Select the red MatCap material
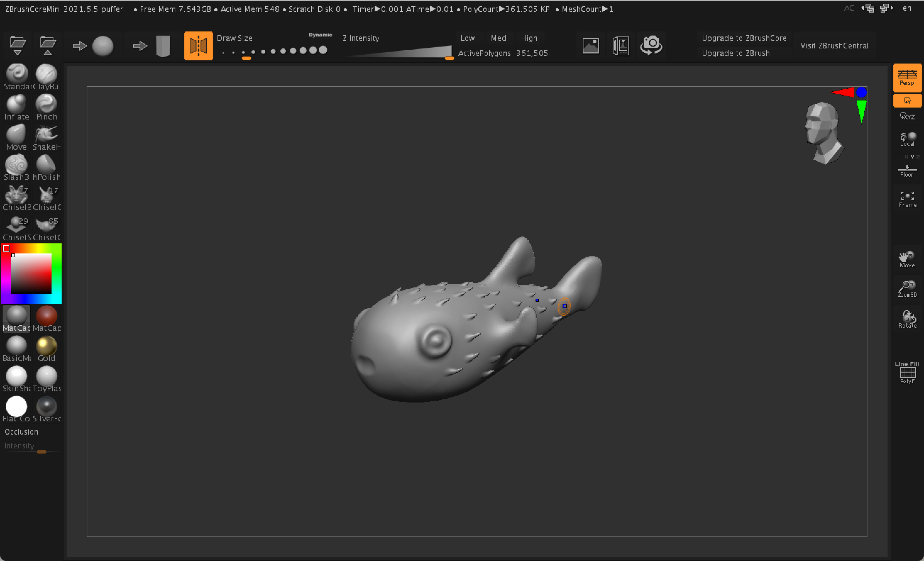Viewport: 924px width, 561px height. point(47,319)
